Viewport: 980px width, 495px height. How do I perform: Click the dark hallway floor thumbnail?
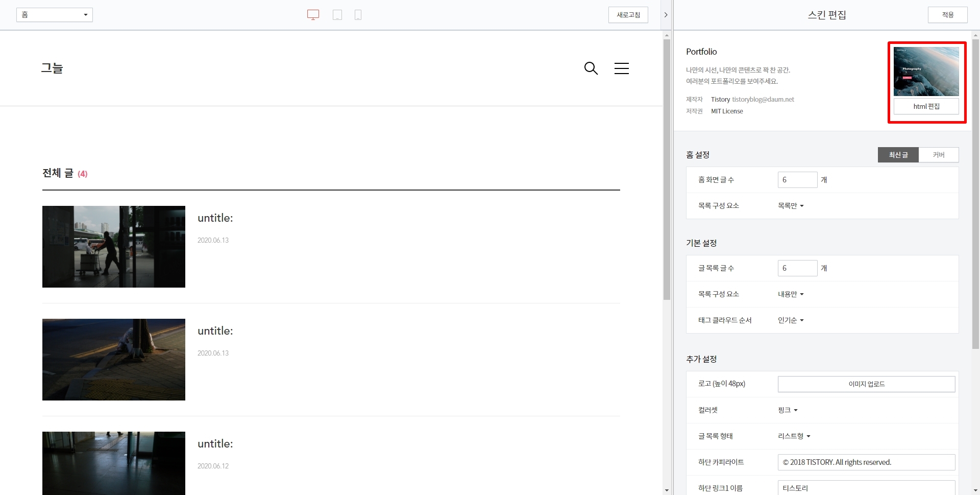[114, 463]
